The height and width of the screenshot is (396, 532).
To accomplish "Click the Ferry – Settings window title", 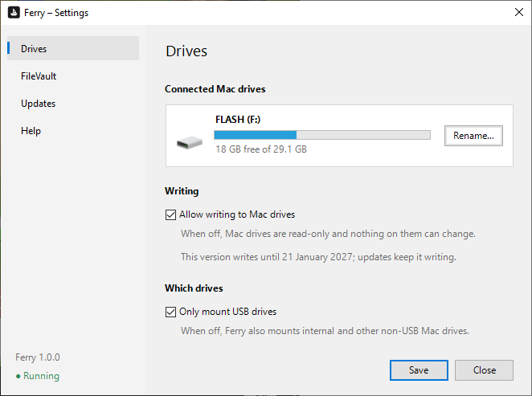I will tap(56, 13).
